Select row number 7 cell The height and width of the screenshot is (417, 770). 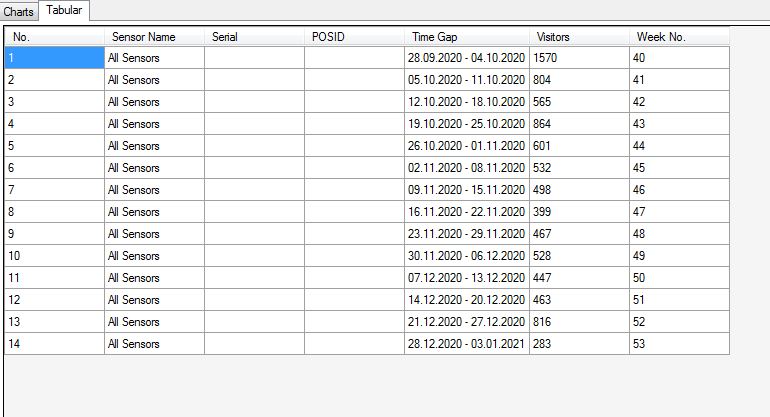tap(54, 190)
